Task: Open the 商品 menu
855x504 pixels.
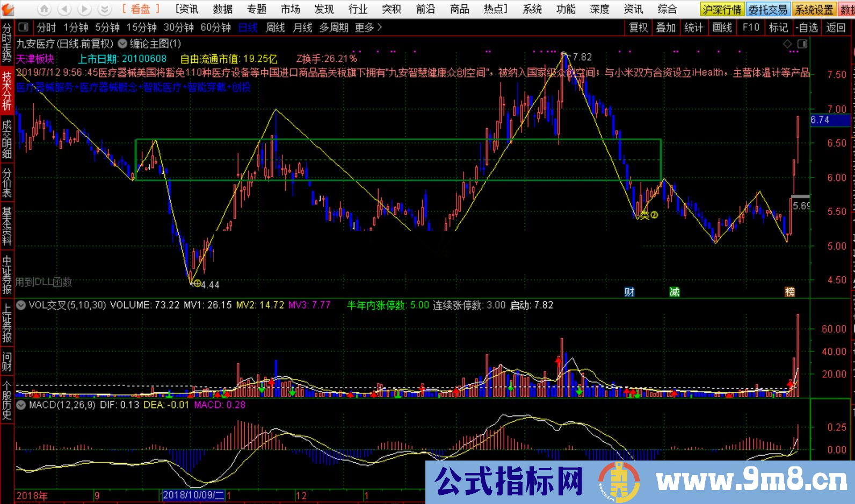Action: (460, 9)
